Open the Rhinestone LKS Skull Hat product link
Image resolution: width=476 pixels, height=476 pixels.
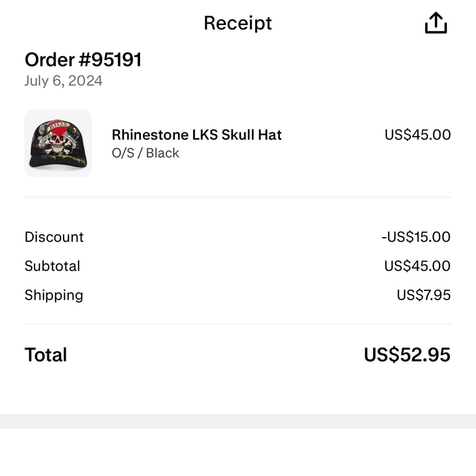pyautogui.click(x=196, y=135)
